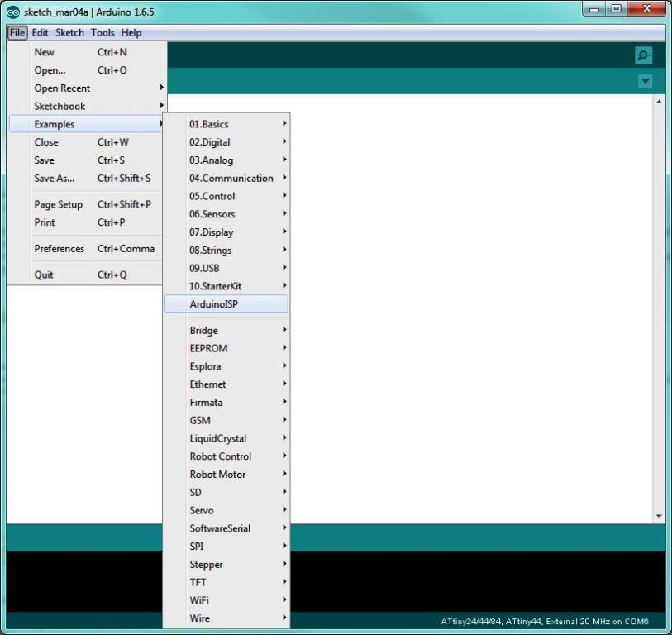672x635 pixels.
Task: Open the Serial Monitor magnifier icon
Action: [x=643, y=55]
